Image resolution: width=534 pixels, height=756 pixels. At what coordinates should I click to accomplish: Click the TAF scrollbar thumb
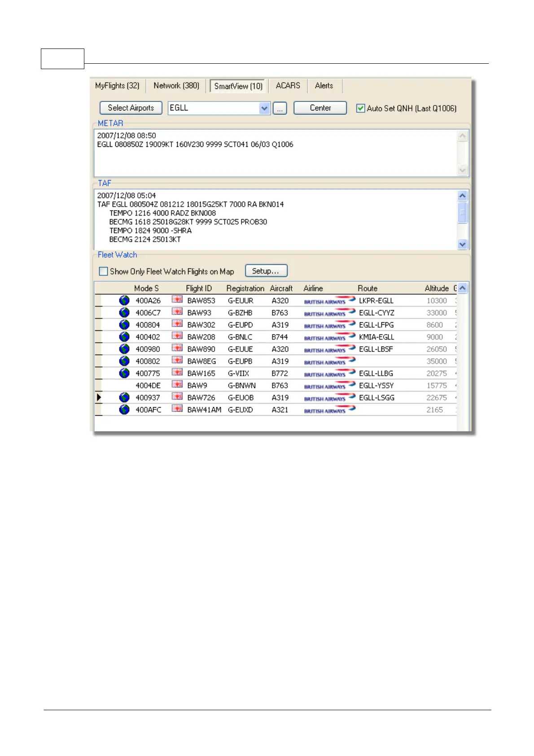[x=462, y=212]
